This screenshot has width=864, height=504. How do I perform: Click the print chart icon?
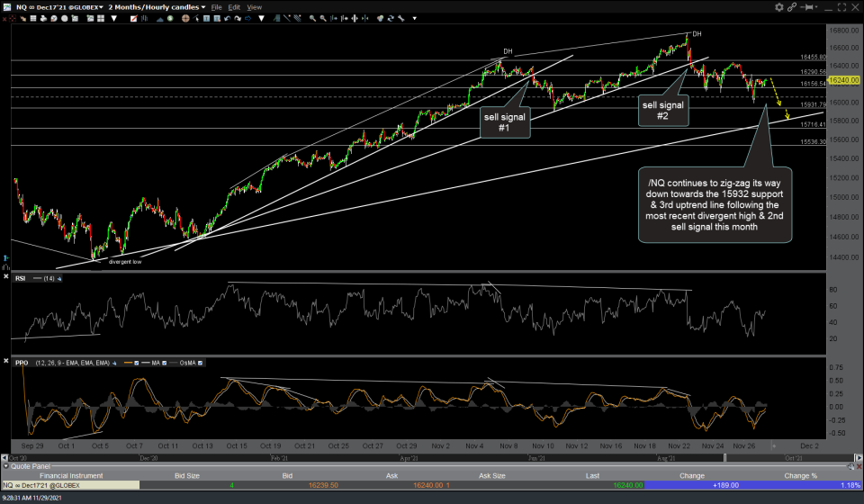pyautogui.click(x=43, y=18)
